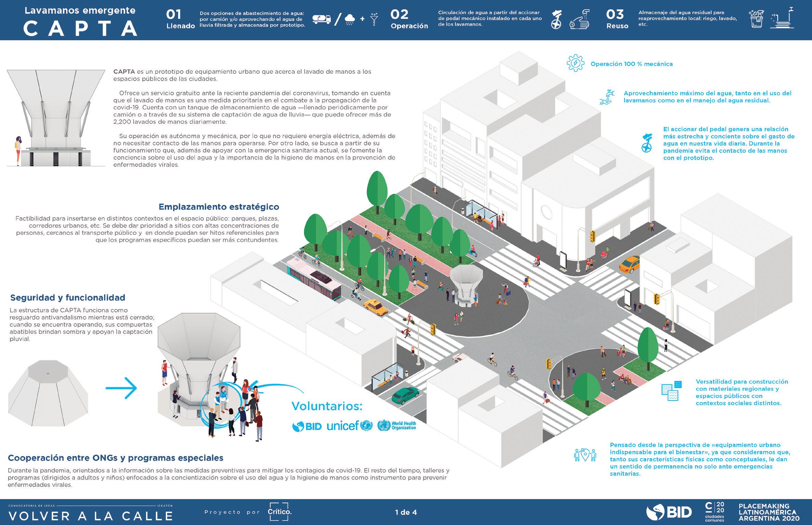This screenshot has width=812, height=525.
Task: Click the BID logo in bottom footer
Action: 669,512
